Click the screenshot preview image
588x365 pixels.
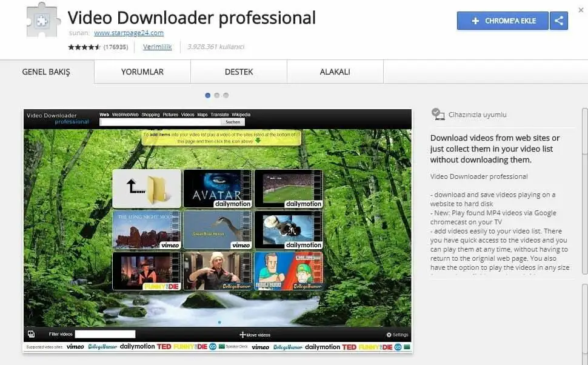(x=218, y=231)
